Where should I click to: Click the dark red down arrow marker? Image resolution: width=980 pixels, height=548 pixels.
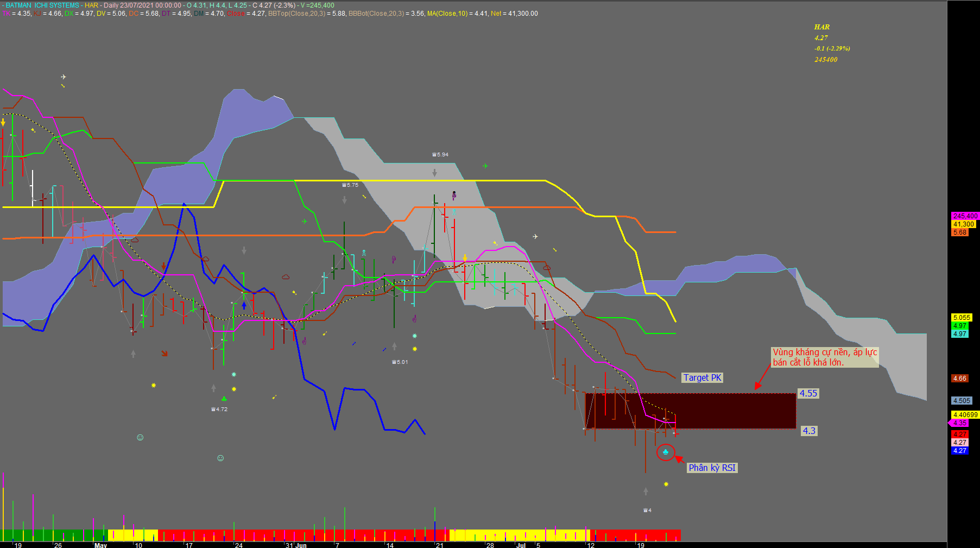point(163,267)
